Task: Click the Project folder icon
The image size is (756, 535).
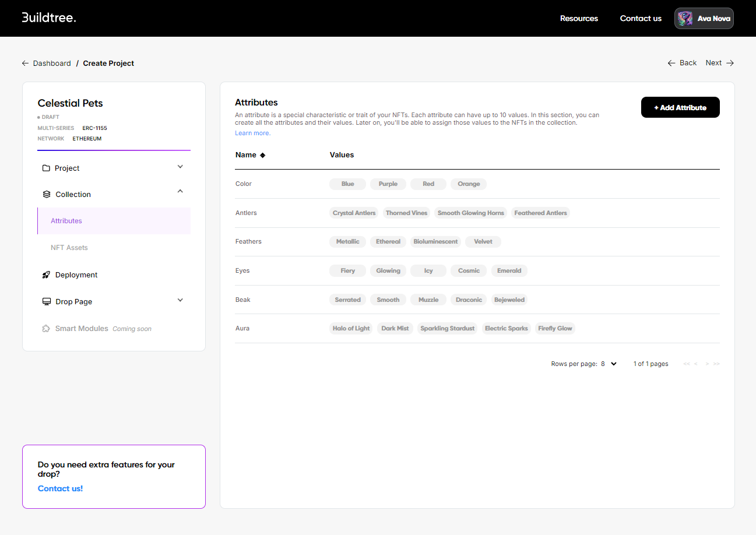Action: click(46, 168)
